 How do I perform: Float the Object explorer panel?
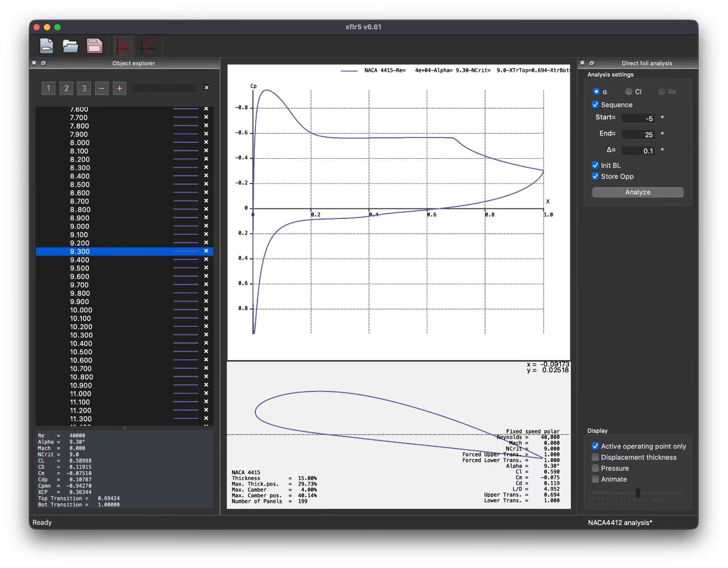(x=43, y=63)
